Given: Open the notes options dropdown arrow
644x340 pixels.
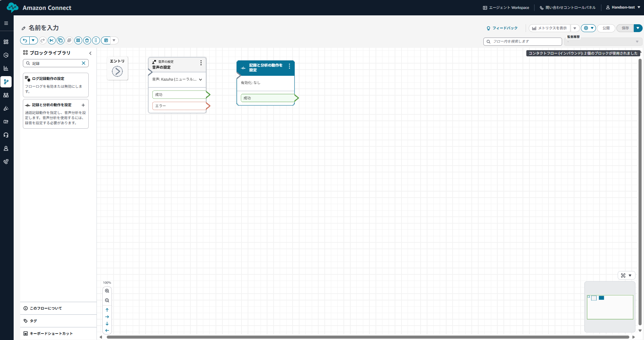Looking at the screenshot, I should tap(114, 40).
